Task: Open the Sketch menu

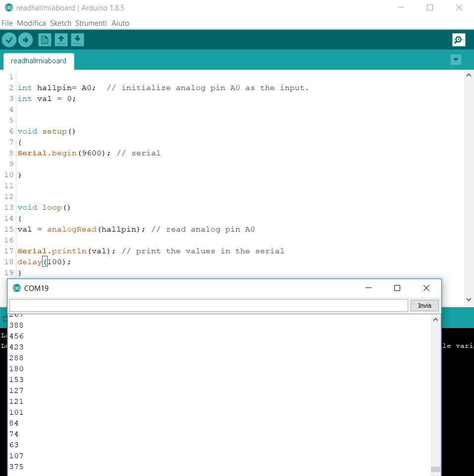Action: pyautogui.click(x=60, y=23)
